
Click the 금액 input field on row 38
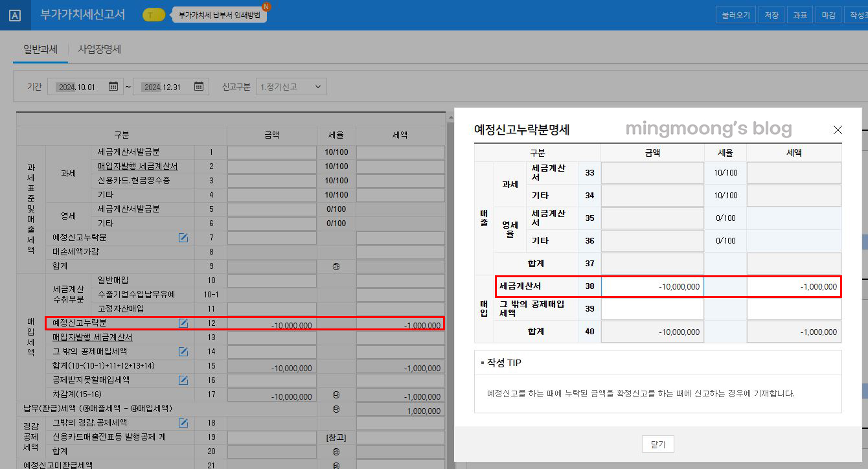652,286
